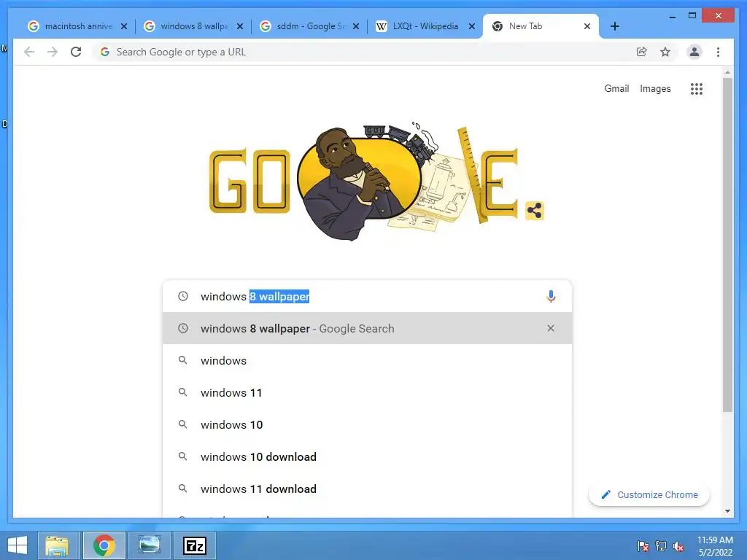Maximize the Chrome window
747x560 pixels.
point(692,16)
